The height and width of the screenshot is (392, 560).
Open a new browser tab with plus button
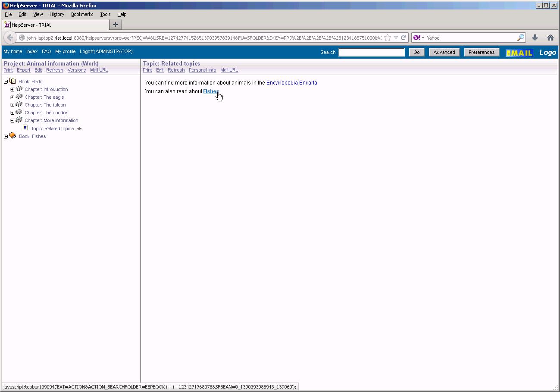coord(115,25)
